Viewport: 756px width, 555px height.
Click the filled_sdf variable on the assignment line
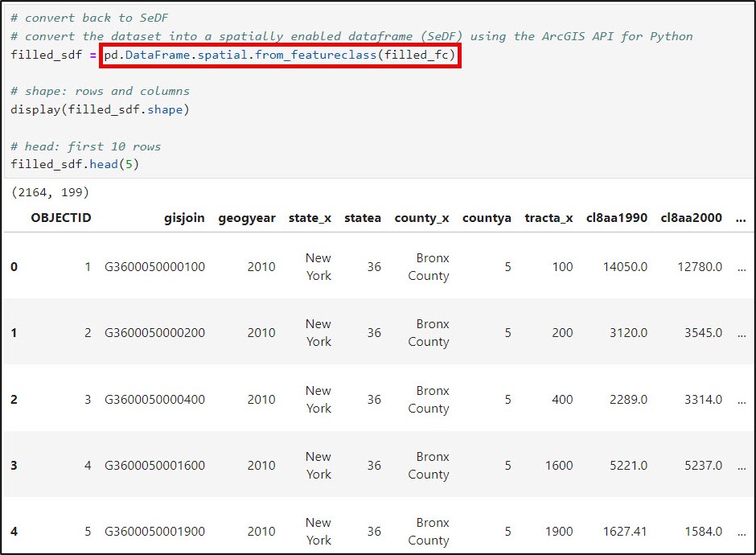point(47,55)
